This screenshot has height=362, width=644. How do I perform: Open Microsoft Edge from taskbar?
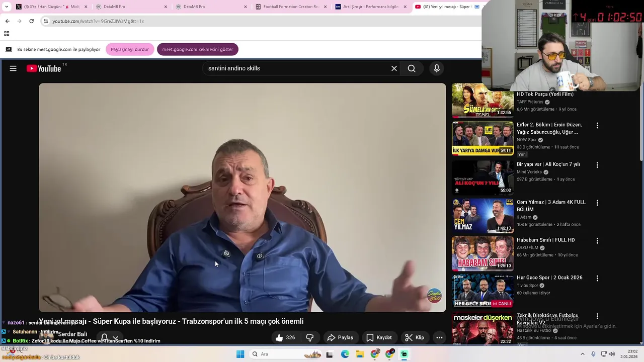(x=345, y=354)
